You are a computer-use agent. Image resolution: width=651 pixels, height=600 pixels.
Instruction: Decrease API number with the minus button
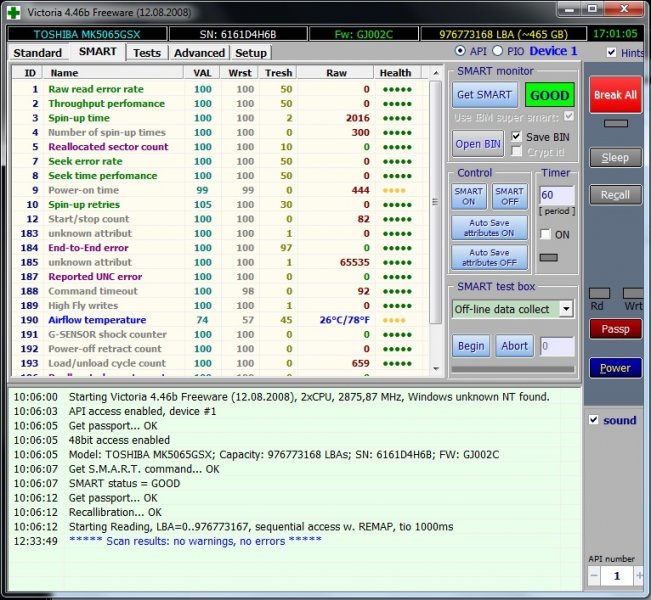coord(594,576)
